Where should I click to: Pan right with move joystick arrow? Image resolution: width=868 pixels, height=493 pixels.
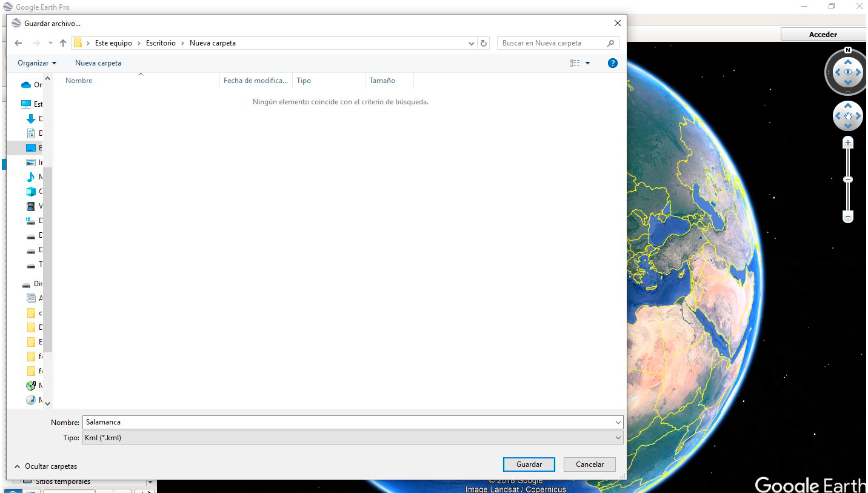pos(860,115)
